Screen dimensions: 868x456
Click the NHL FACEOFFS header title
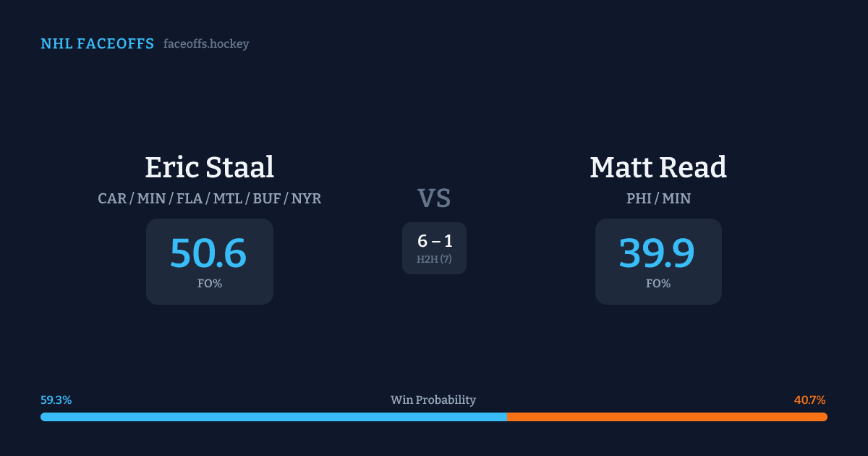tap(97, 44)
